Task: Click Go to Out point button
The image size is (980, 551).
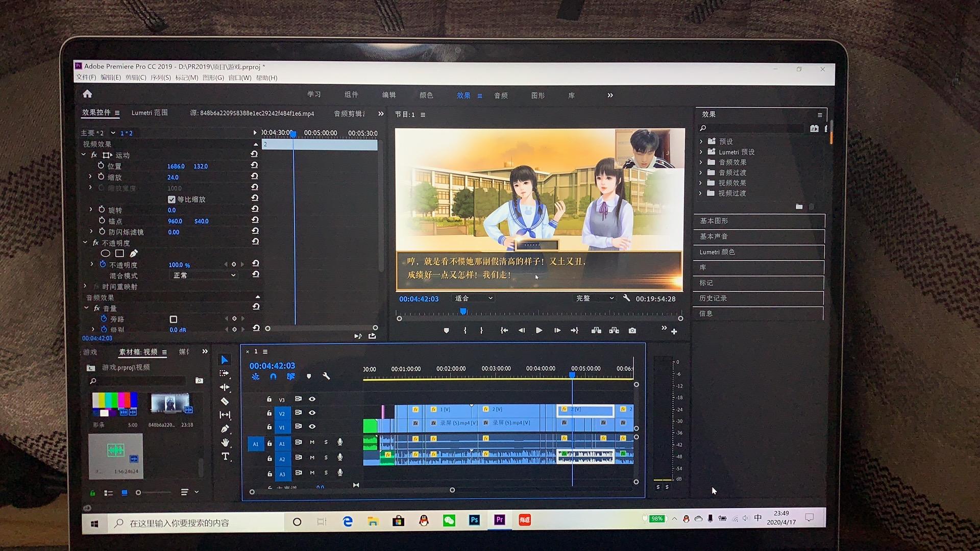Action: coord(574,331)
